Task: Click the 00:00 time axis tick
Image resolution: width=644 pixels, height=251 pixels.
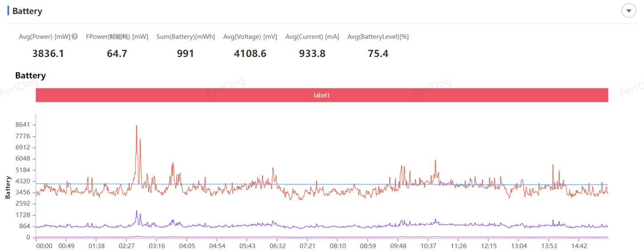Action: pyautogui.click(x=44, y=246)
